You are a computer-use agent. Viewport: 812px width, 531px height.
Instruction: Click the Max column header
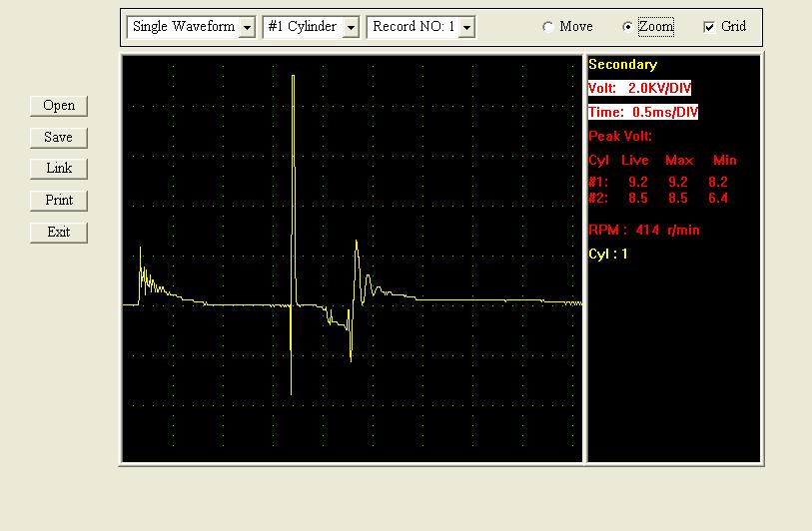(x=679, y=161)
